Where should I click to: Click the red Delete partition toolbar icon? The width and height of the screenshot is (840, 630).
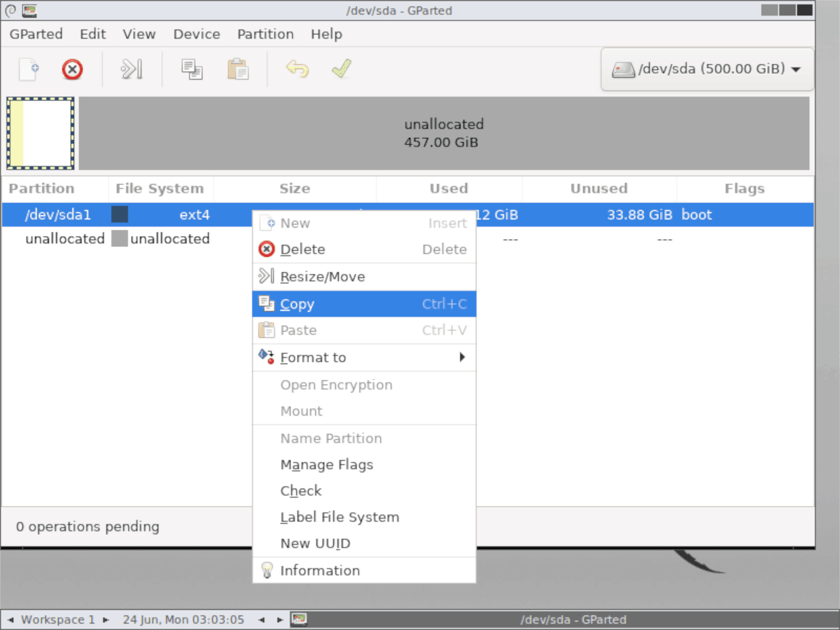click(x=72, y=69)
